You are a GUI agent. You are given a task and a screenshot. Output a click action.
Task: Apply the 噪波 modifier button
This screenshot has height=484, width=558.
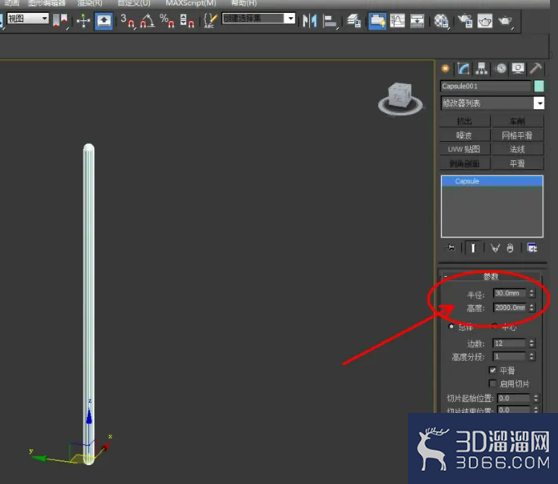tap(465, 135)
